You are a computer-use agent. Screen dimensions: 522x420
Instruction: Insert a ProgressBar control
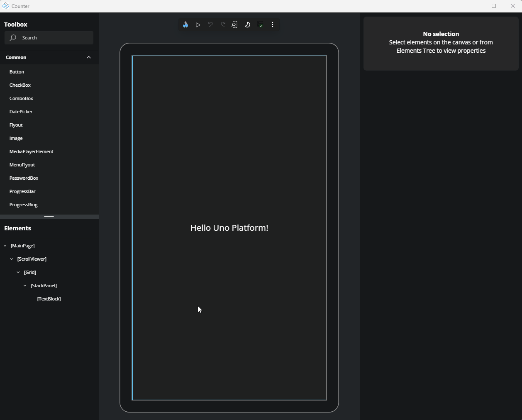pyautogui.click(x=23, y=191)
